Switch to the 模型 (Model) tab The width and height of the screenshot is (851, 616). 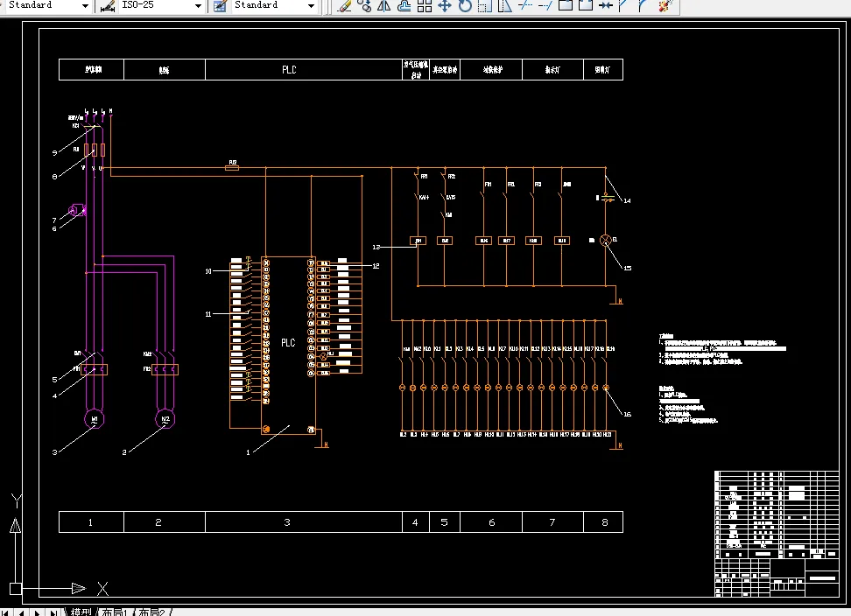[81, 612]
